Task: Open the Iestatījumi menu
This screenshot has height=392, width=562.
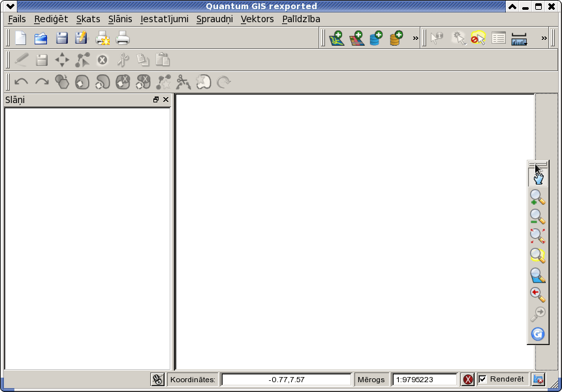Action: click(x=164, y=19)
